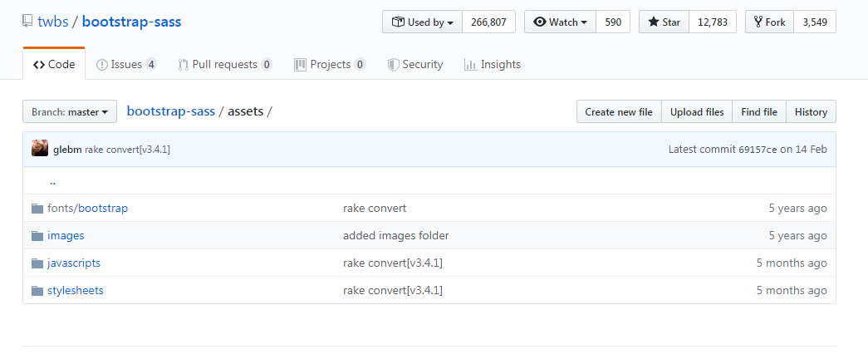Expand the Watch dropdown button
Screen dimensions: 868x364
coord(560,22)
